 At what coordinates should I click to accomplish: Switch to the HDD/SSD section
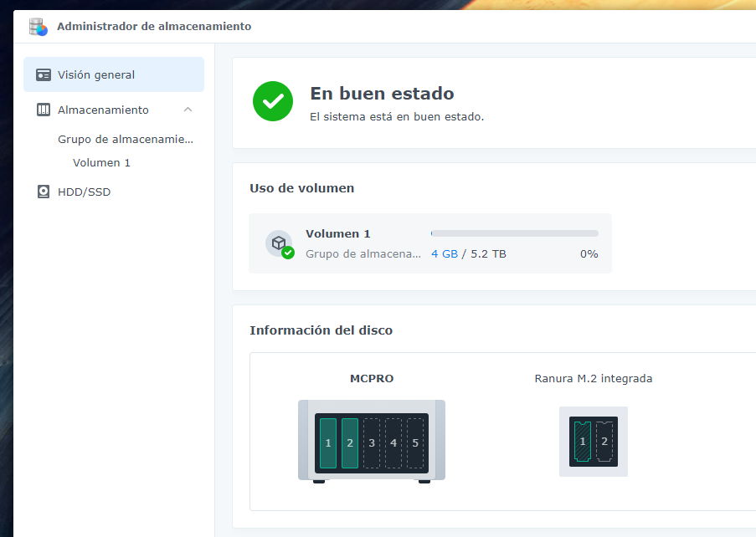click(x=84, y=192)
